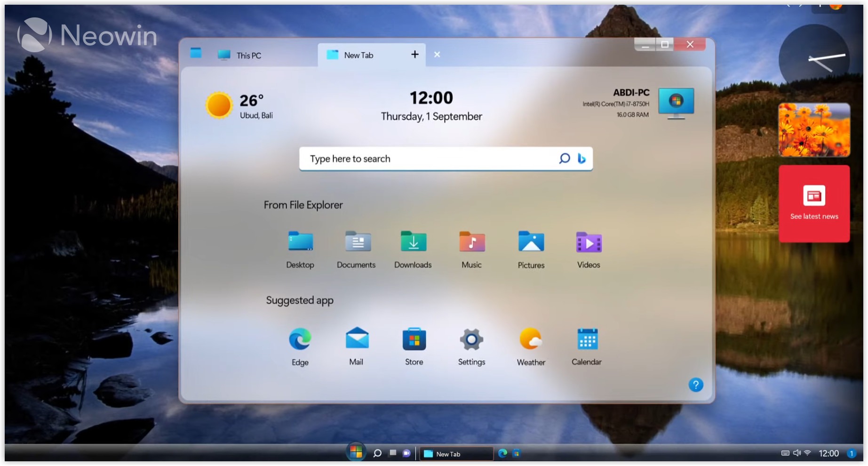Minimize the File Explorer window
Image resolution: width=868 pixels, height=466 pixels.
[x=645, y=45]
